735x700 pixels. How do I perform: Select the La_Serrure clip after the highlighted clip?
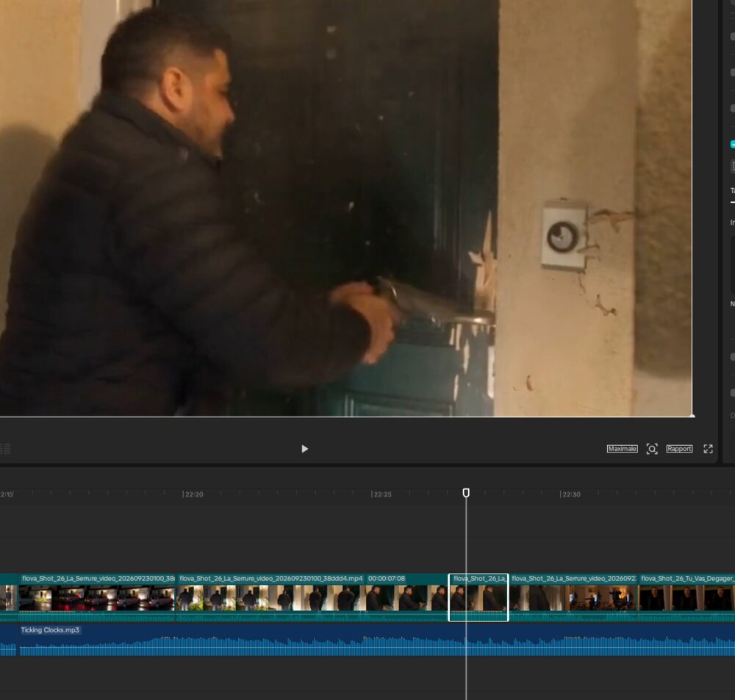coord(573,597)
